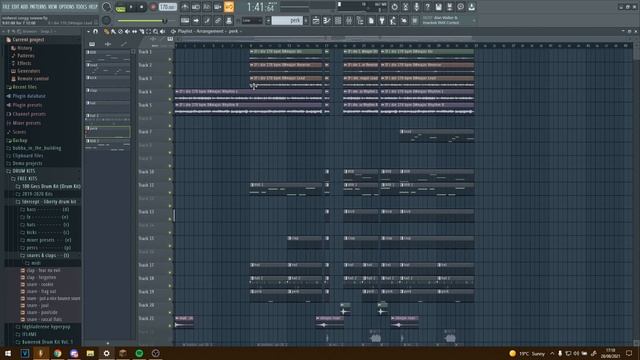Select clap - fear no evil sample
Image resolution: width=640 pixels, height=360 pixels.
coord(43,270)
